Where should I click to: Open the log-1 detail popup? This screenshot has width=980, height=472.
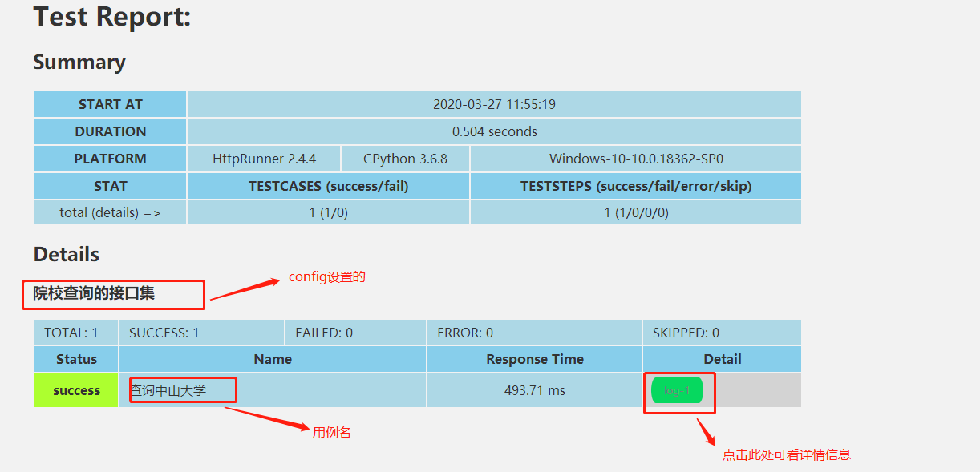(x=678, y=392)
